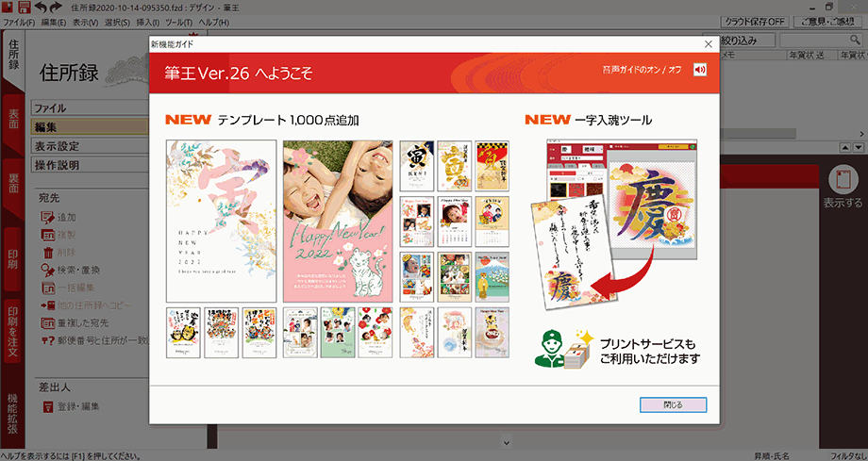
Task: Expand the 編集 panel section
Action: (x=91, y=126)
